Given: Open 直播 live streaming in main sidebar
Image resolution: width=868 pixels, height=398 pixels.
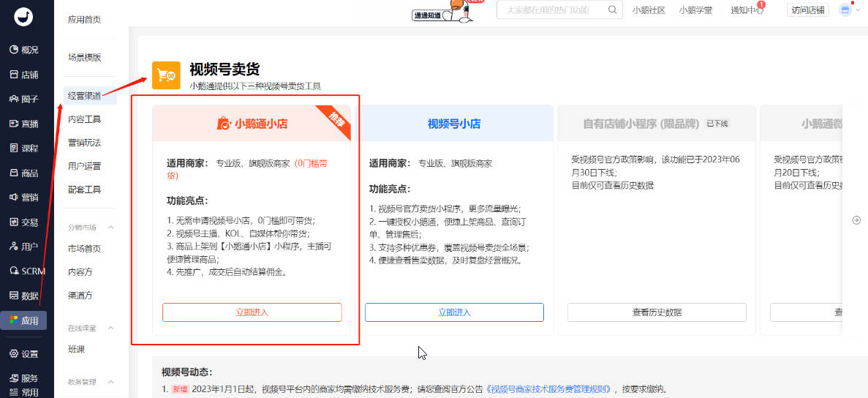Looking at the screenshot, I should point(24,124).
